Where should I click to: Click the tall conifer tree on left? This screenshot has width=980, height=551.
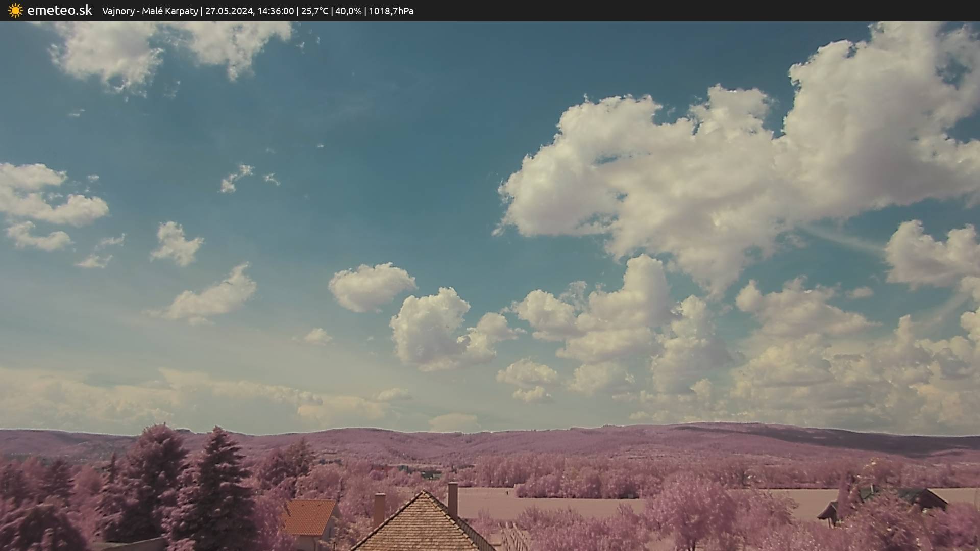217,490
